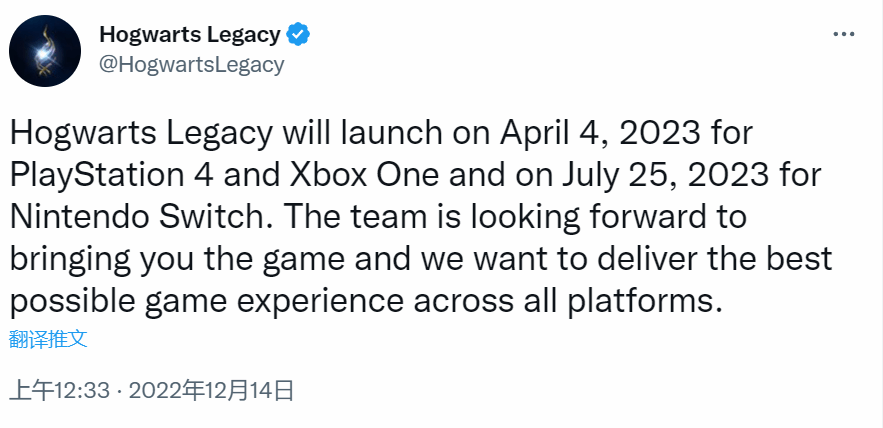
Task: Click the tweet's first line of text
Action: tap(381, 134)
